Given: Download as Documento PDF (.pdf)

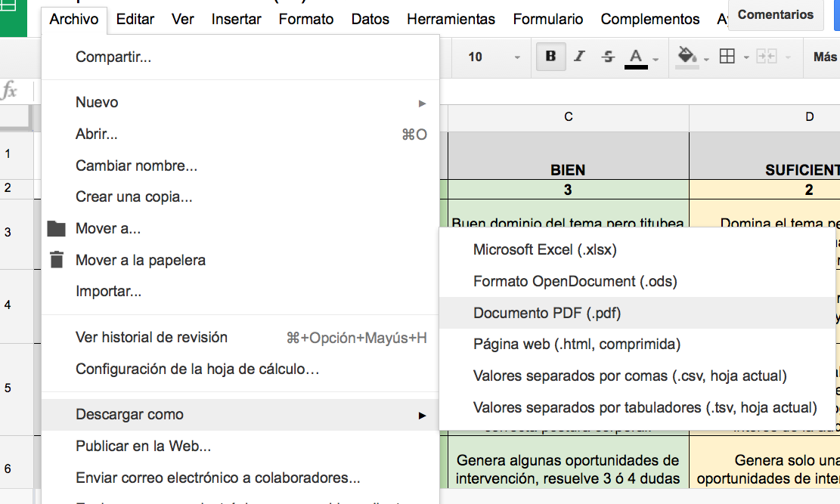Looking at the screenshot, I should point(637,313).
